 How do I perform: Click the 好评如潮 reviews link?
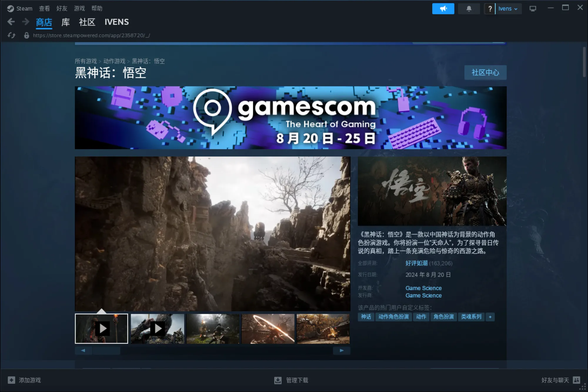(x=416, y=263)
